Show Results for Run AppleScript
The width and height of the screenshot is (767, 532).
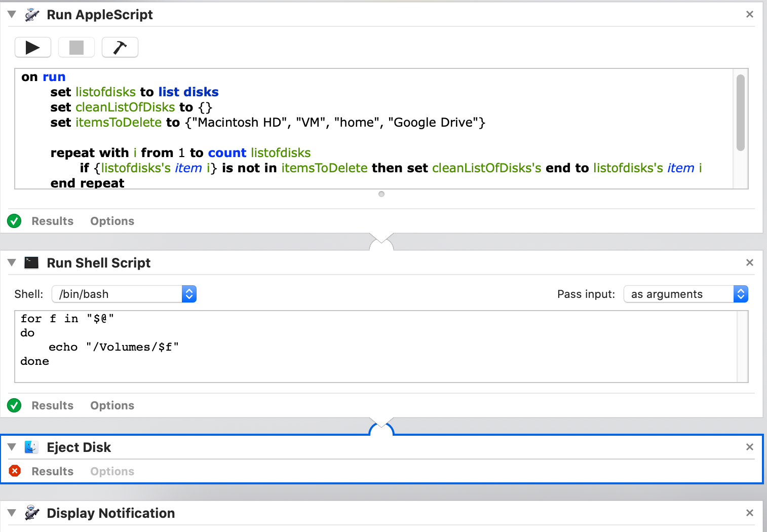53,221
